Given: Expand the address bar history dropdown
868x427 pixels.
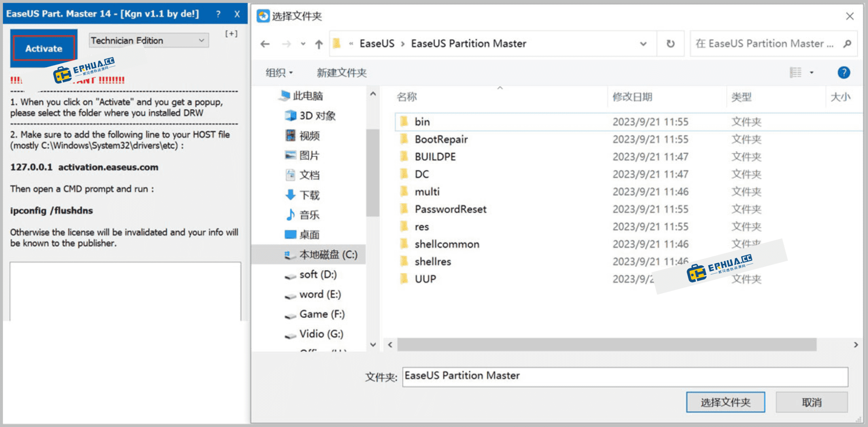Looking at the screenshot, I should (643, 44).
